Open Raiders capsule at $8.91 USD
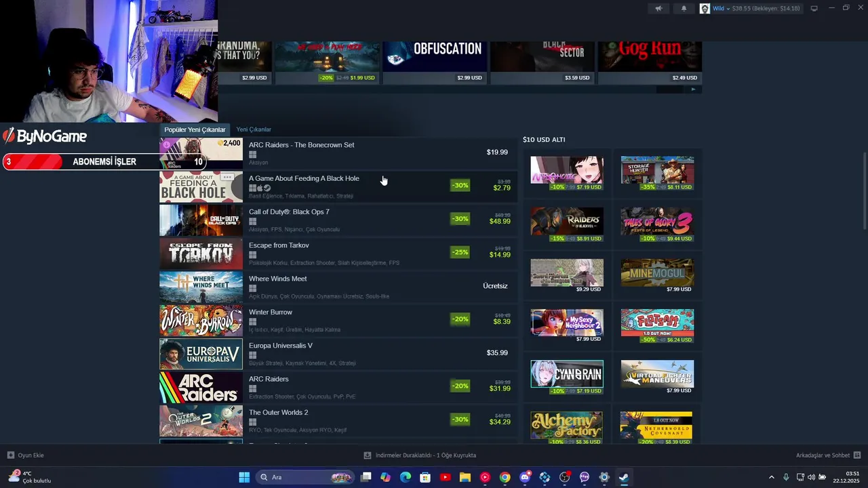Viewport: 868px width, 488px height. 567,225
